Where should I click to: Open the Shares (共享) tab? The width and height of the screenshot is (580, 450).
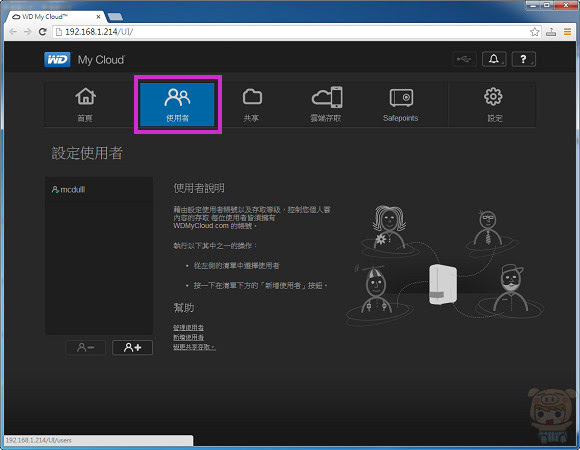tap(252, 105)
